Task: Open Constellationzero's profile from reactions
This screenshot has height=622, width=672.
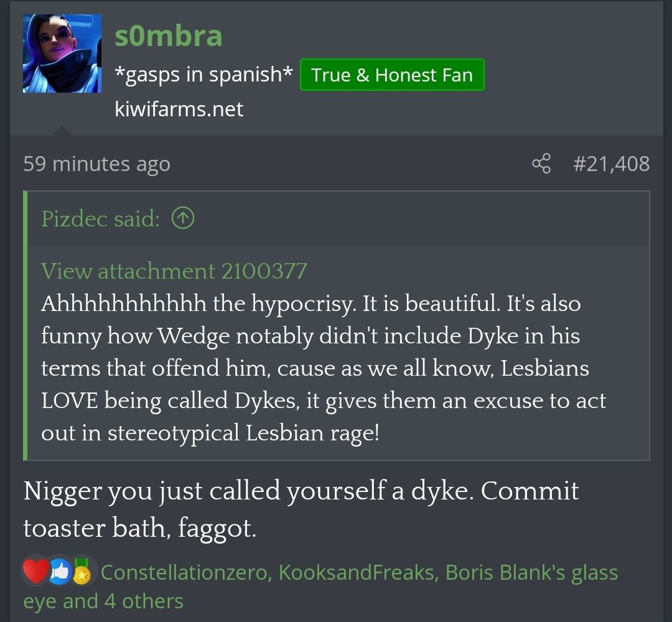Action: [184, 572]
